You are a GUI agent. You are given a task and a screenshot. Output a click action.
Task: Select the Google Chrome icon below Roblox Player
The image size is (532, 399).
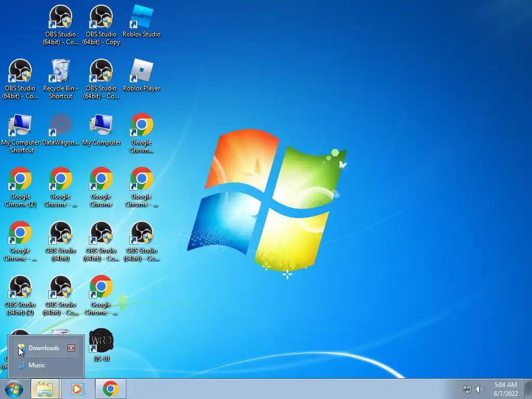click(x=141, y=134)
